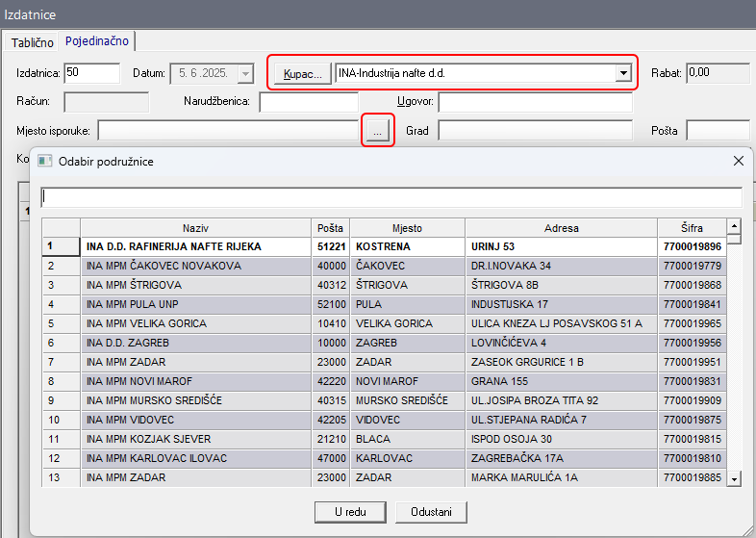Click the Mjesto isporuke text field

[228, 131]
